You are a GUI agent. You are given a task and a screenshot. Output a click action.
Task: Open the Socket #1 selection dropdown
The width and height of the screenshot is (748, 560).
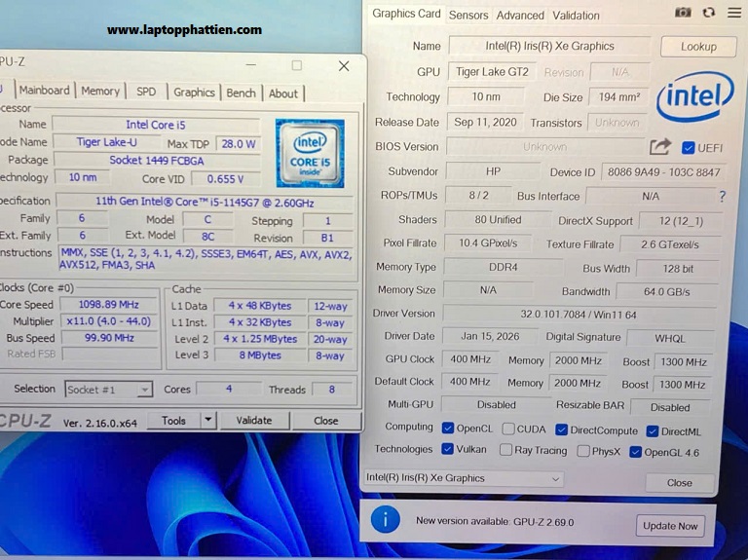tap(109, 390)
